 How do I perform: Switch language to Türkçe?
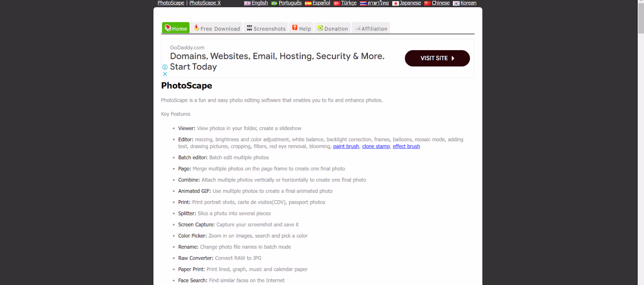tap(349, 3)
